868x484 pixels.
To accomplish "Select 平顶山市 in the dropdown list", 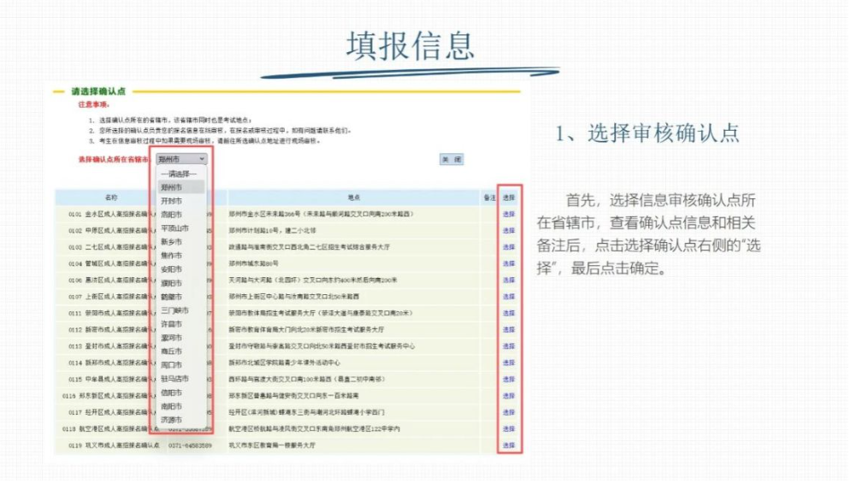I will (x=175, y=228).
